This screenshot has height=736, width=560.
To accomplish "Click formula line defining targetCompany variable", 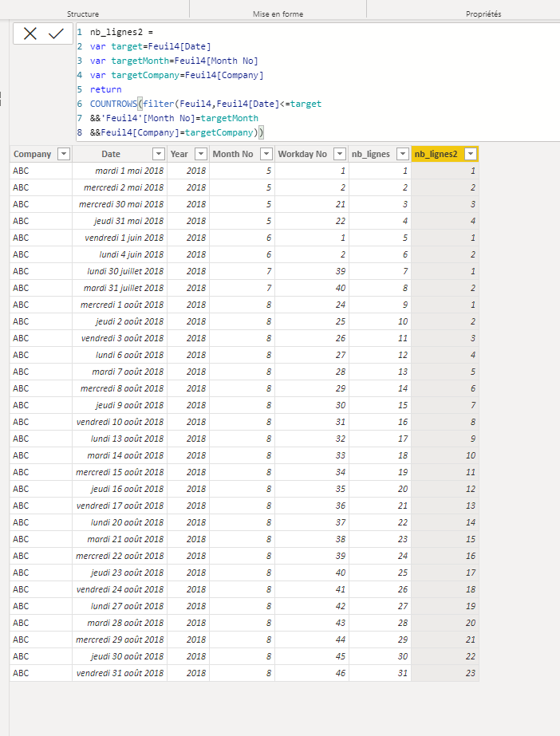I will (x=176, y=75).
